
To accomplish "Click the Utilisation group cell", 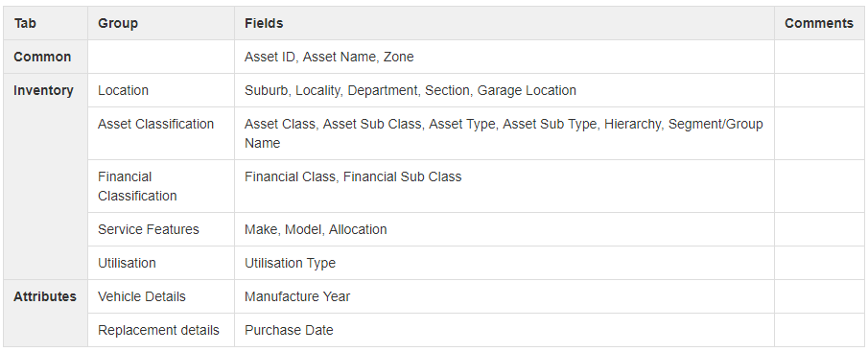I will point(161,263).
